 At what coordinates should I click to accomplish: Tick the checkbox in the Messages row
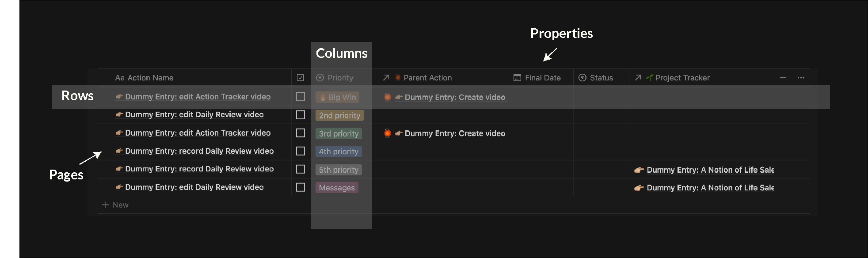(x=301, y=187)
